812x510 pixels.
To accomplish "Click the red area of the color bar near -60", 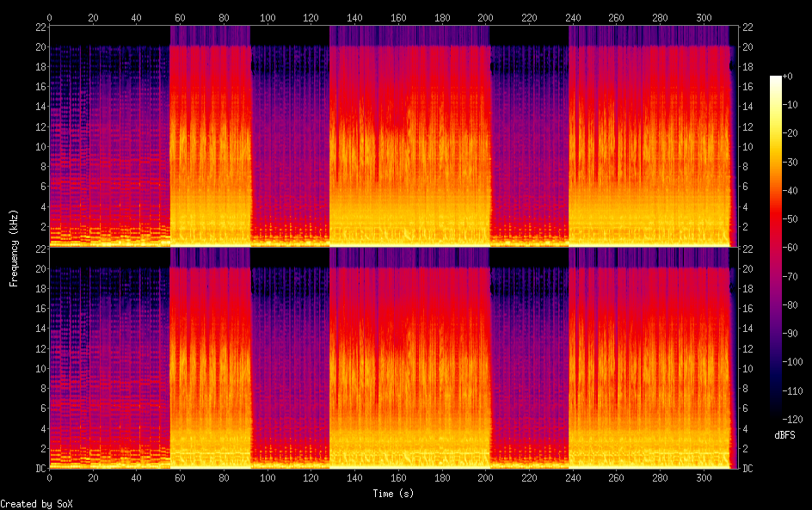I will coord(776,248).
